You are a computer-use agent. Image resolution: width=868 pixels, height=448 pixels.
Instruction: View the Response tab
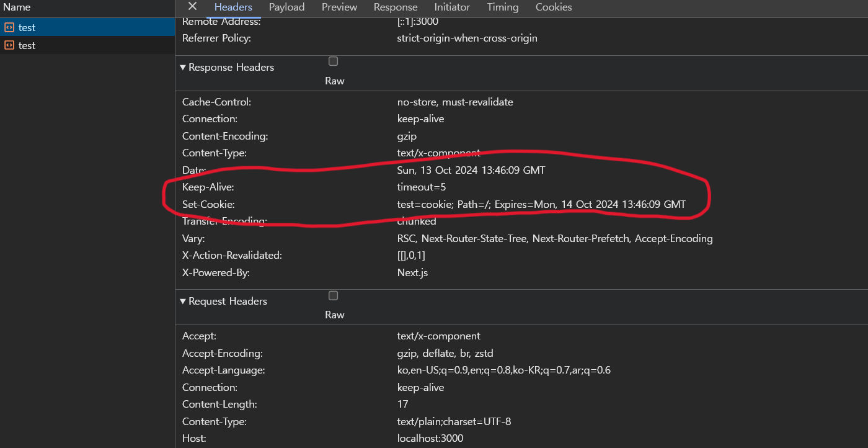(x=395, y=7)
